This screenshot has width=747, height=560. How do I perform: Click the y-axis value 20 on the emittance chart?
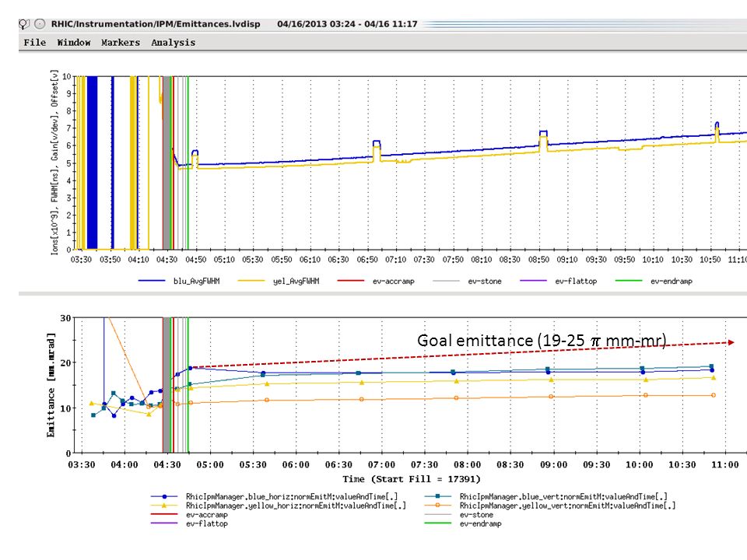(65, 363)
